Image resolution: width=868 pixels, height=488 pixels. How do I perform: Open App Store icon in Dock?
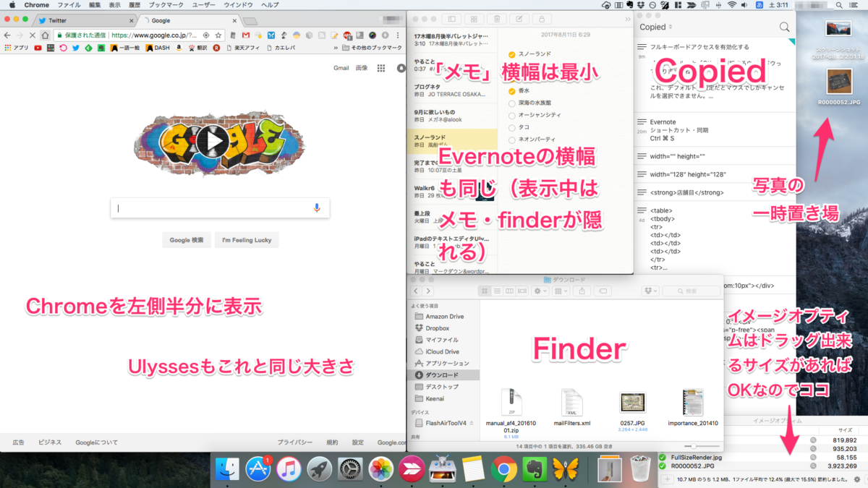258,471
